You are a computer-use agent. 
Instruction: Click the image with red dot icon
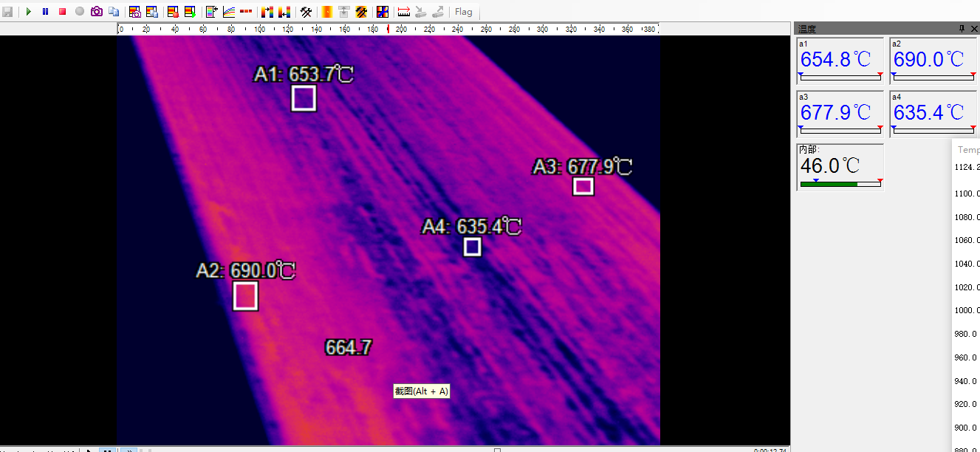point(173,12)
